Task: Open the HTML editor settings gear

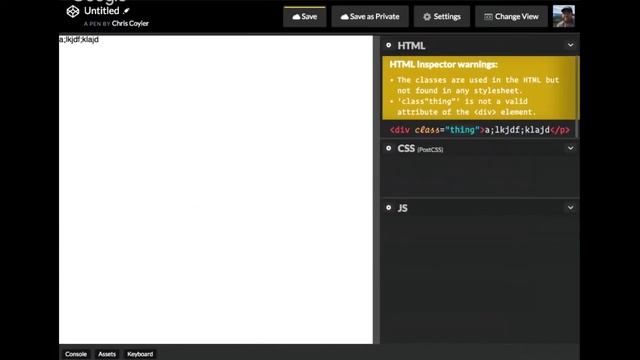Action: (389, 45)
